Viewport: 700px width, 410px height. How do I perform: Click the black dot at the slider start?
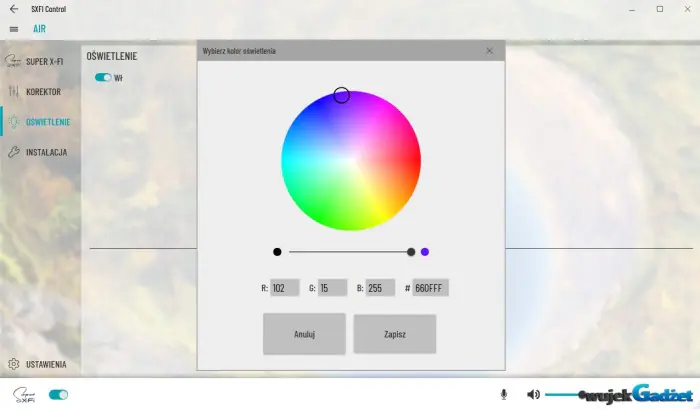point(277,252)
